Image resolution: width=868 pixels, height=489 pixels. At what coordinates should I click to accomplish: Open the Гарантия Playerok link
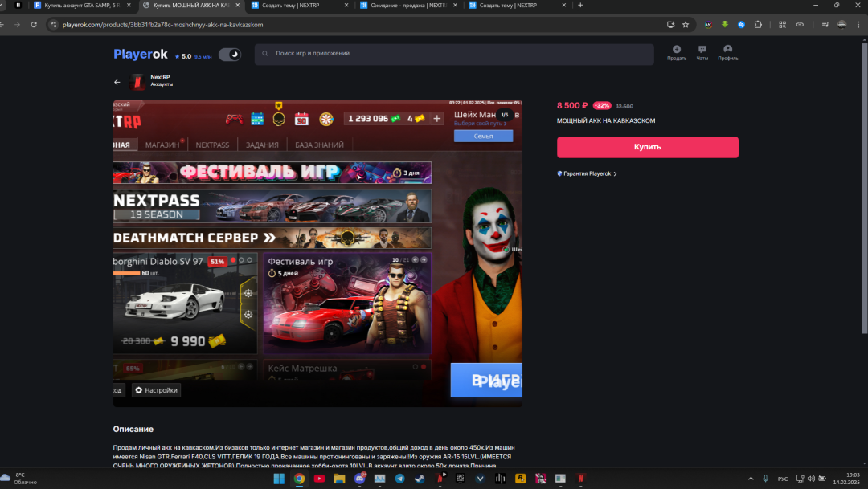point(587,173)
